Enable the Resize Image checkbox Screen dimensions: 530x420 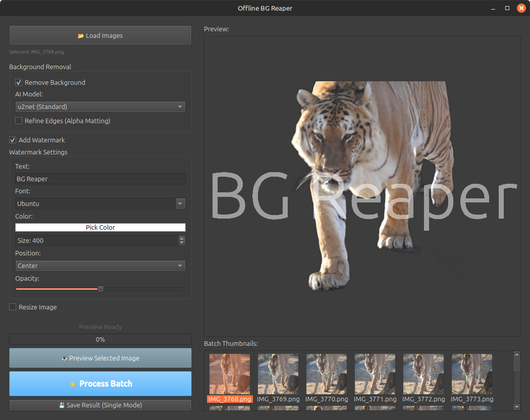point(13,307)
